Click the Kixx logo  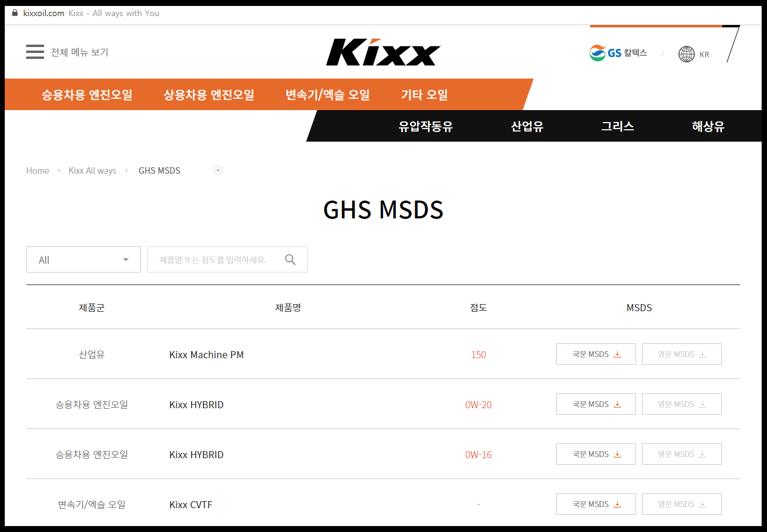[383, 52]
